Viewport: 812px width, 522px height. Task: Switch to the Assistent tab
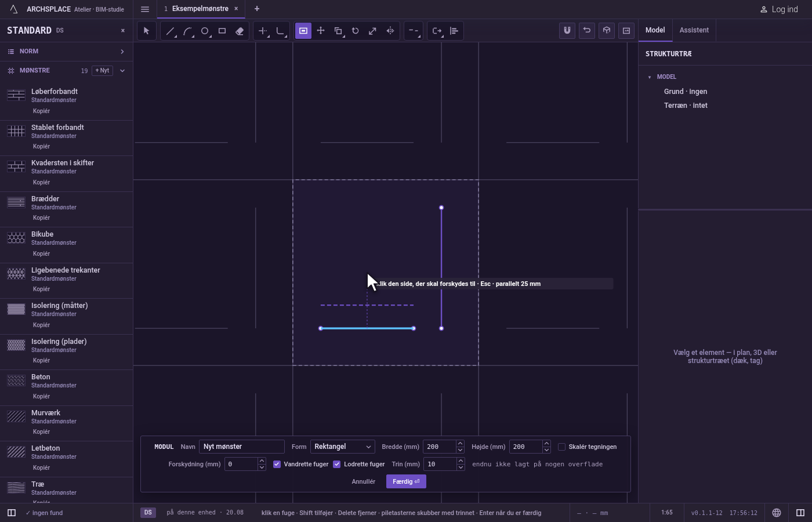[694, 30]
